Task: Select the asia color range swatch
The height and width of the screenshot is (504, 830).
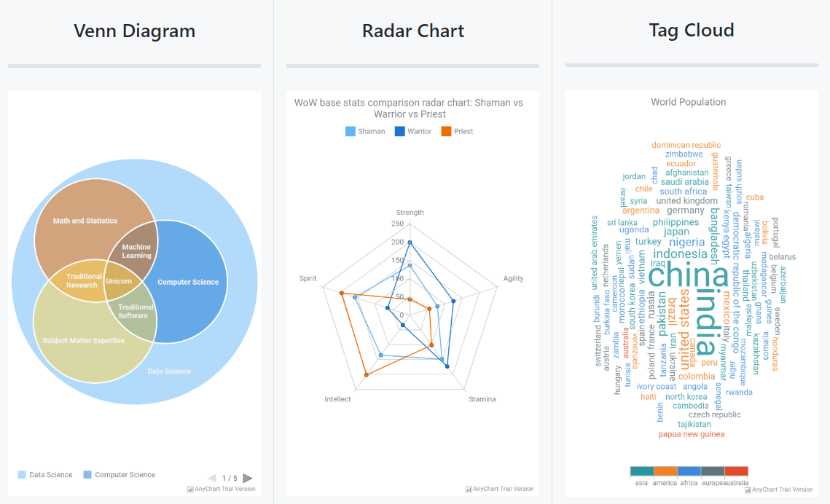Action: 642,471
